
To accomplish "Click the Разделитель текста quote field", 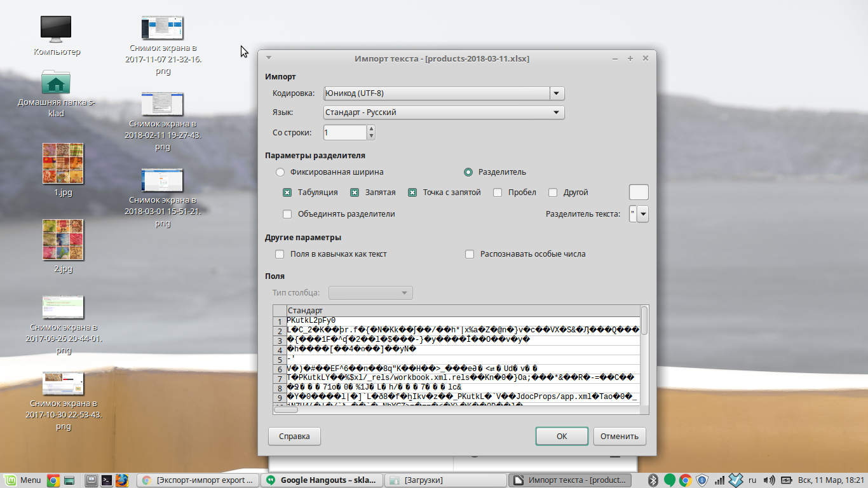I will [x=633, y=214].
